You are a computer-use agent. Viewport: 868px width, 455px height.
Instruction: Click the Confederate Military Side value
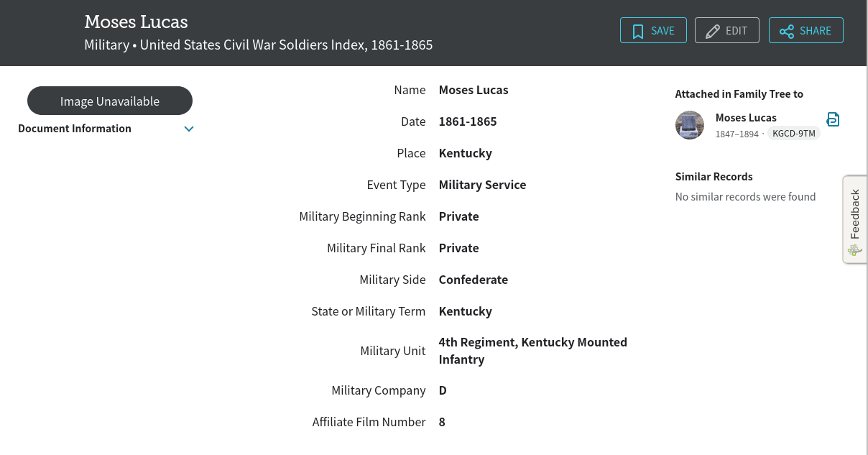(473, 280)
